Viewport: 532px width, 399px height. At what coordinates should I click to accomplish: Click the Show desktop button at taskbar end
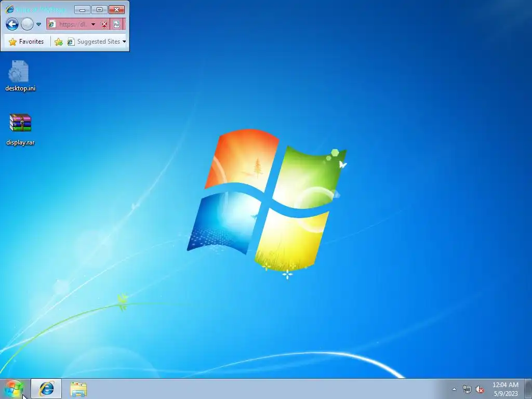pos(528,389)
